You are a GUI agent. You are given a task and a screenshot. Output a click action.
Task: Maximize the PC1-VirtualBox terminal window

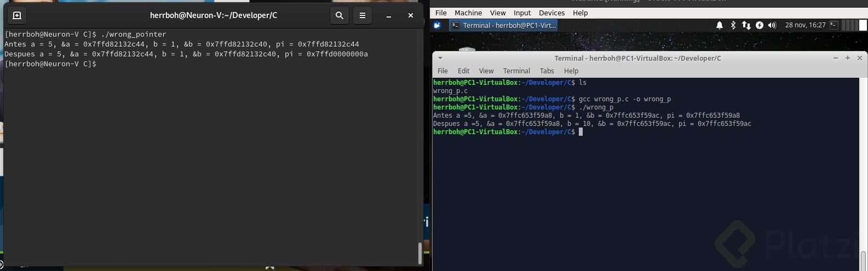(x=848, y=58)
